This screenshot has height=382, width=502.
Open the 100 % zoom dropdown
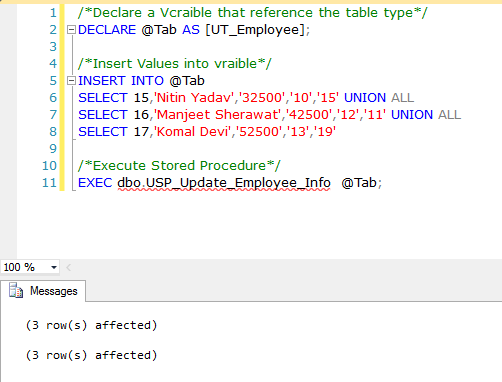(x=54, y=267)
